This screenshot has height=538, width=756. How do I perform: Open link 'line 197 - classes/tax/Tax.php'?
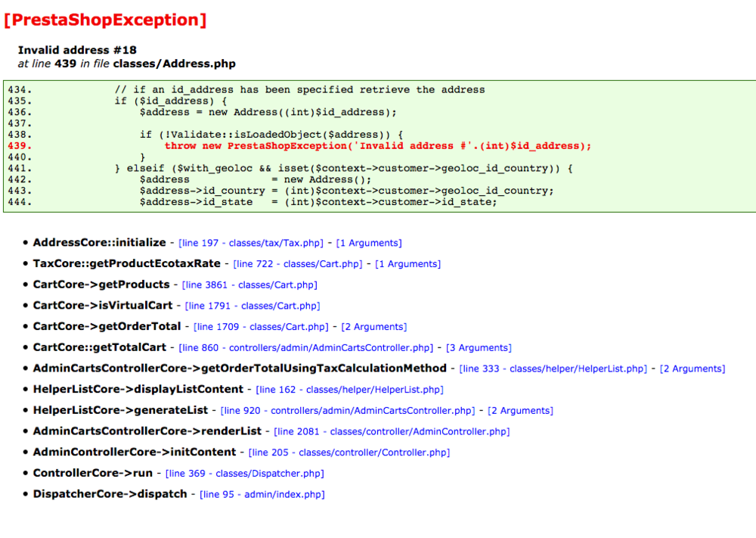click(x=251, y=243)
